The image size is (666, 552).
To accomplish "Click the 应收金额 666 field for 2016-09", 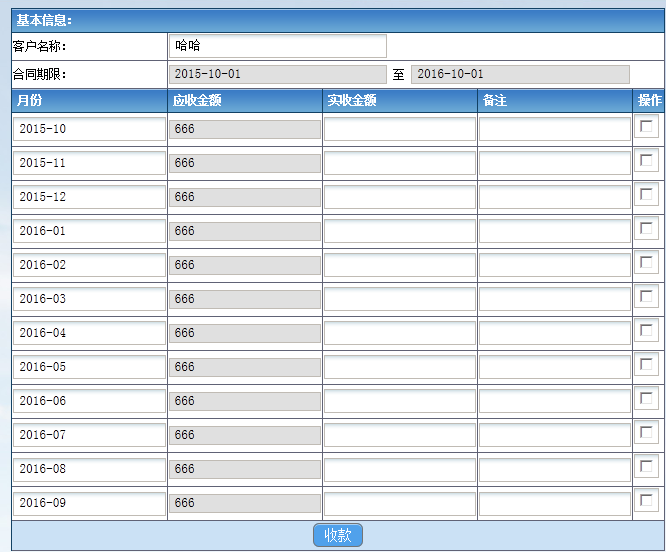I will pyautogui.click(x=245, y=503).
